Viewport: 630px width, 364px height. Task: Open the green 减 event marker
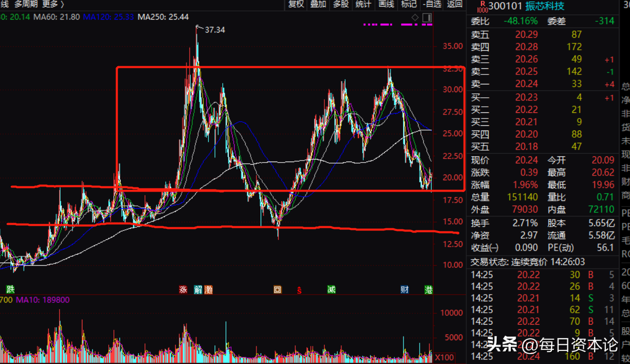[x=331, y=289]
